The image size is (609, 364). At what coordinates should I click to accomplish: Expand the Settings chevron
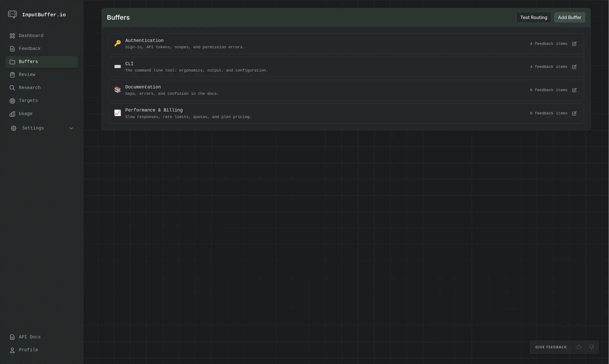coord(71,128)
